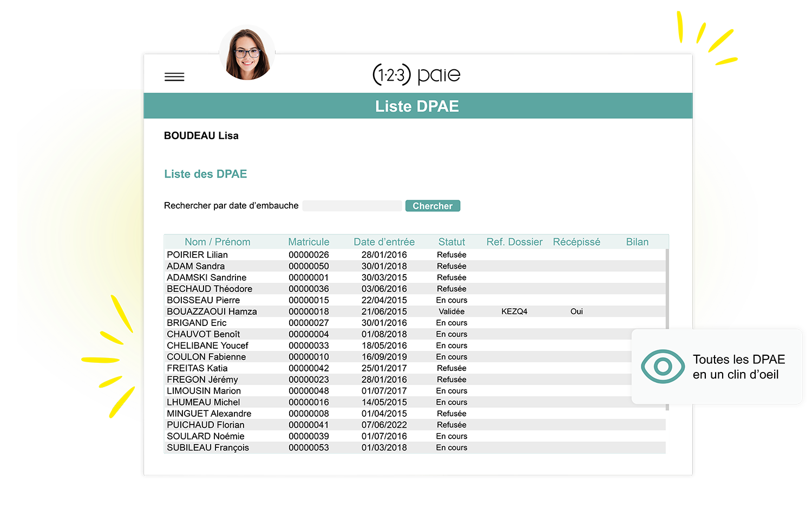Click the Bilan column header

point(637,242)
